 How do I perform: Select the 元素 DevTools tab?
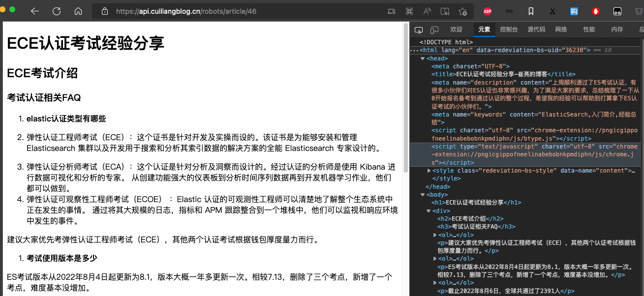click(x=484, y=30)
